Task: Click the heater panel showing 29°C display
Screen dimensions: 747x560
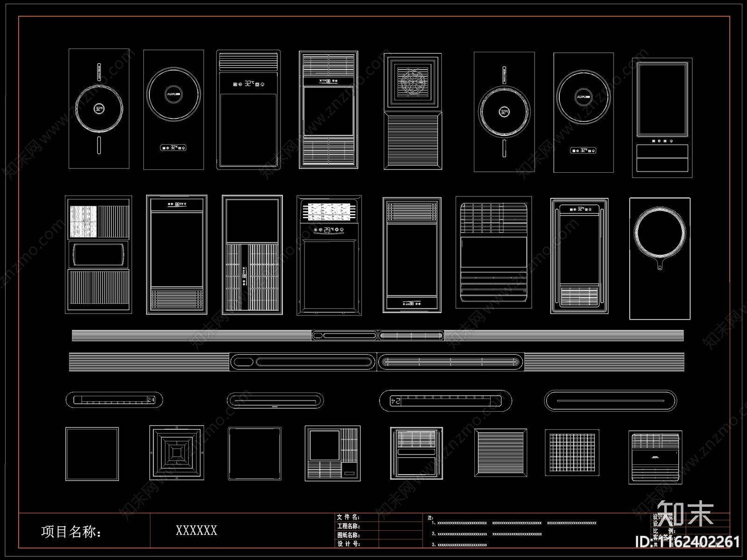Action: point(329,255)
